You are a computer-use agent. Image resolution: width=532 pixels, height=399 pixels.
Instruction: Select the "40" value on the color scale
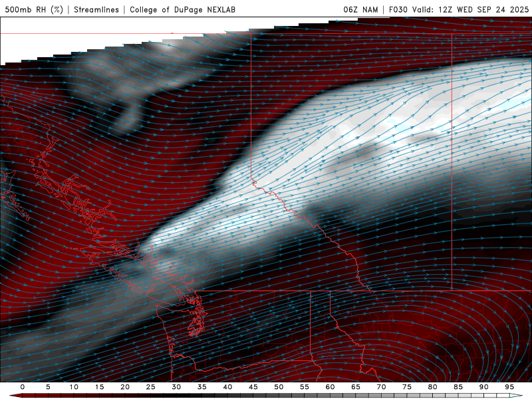pos(227,387)
